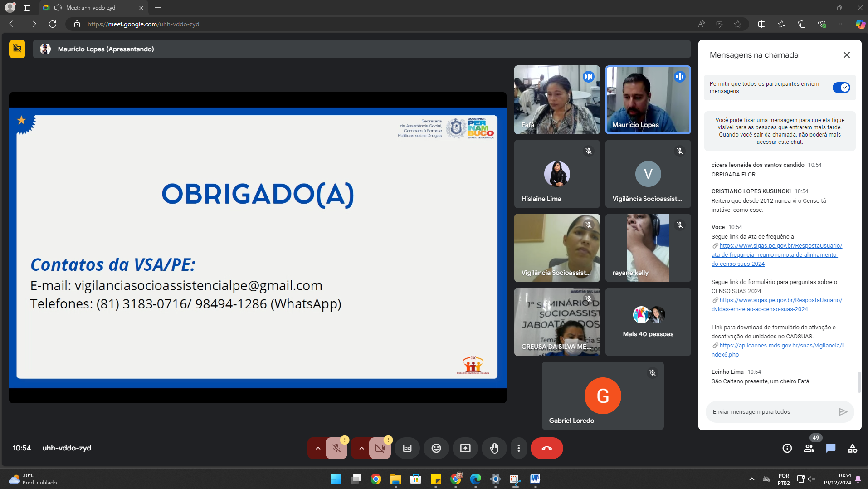Open meeting details info icon
The image size is (868, 489).
tap(787, 448)
